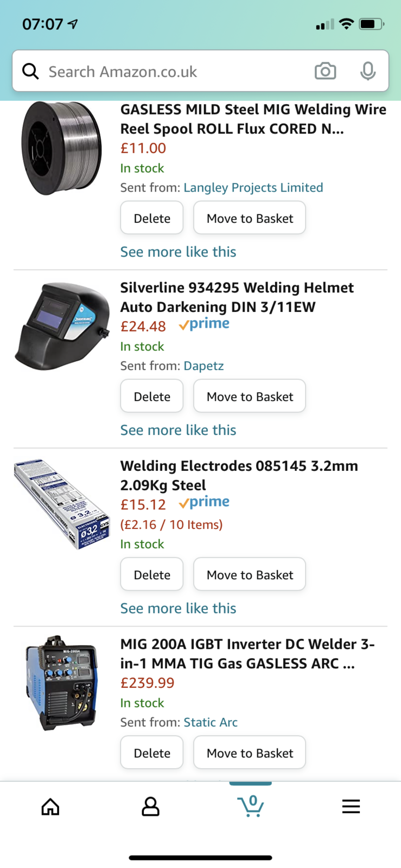Open Langley Projects Limited seller link

pyautogui.click(x=253, y=188)
